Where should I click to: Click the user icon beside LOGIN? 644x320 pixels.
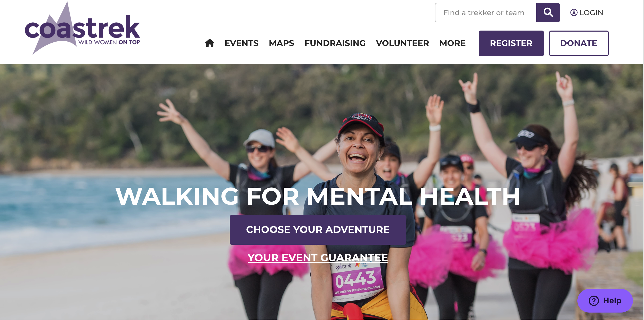click(574, 13)
